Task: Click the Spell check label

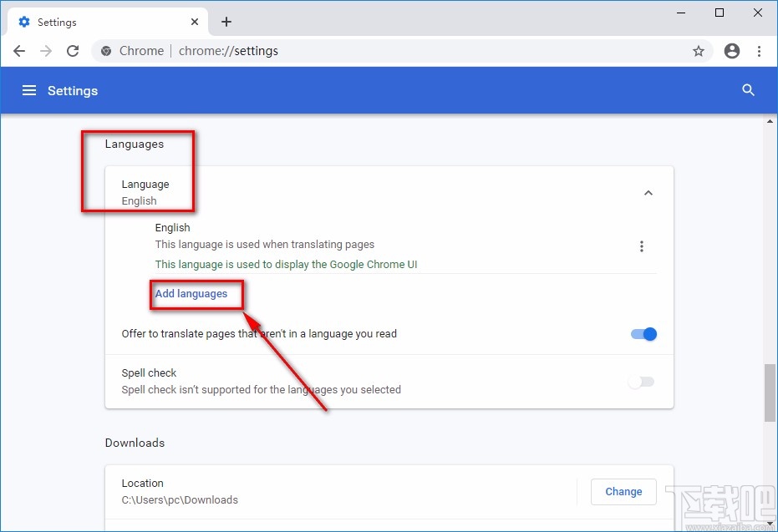Action: pos(149,372)
